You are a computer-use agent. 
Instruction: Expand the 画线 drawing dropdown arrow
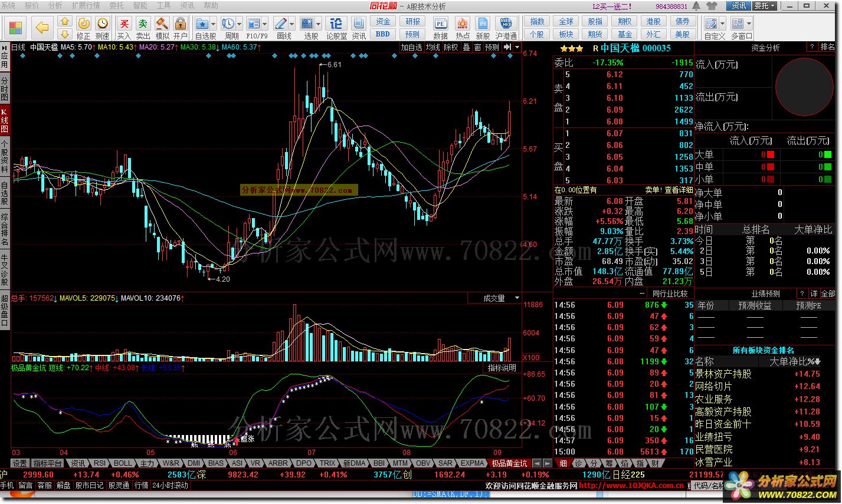[x=291, y=24]
